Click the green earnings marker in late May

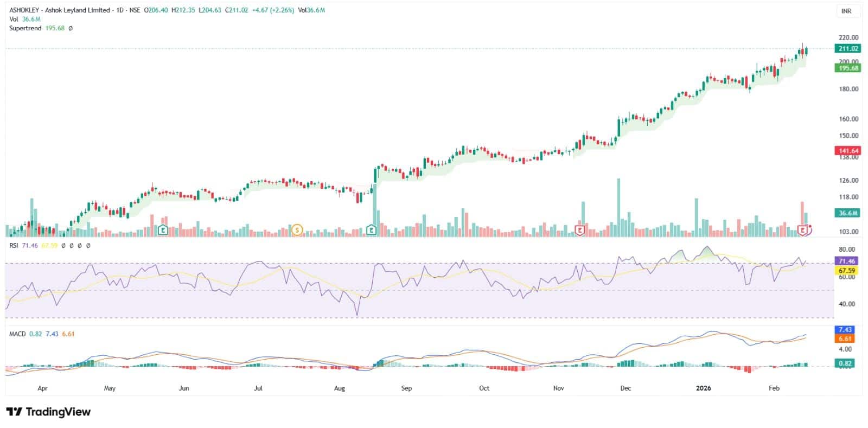pos(163,230)
